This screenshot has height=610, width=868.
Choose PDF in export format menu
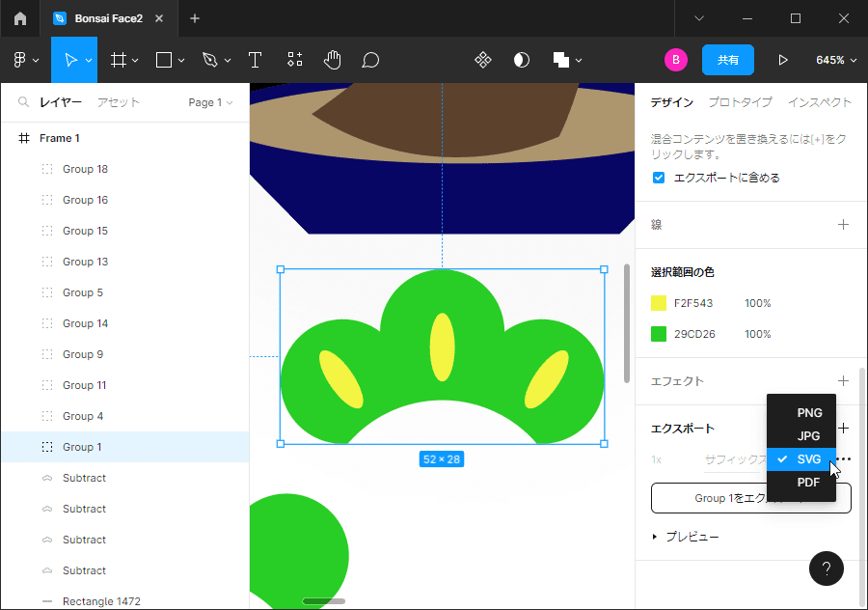(x=801, y=483)
